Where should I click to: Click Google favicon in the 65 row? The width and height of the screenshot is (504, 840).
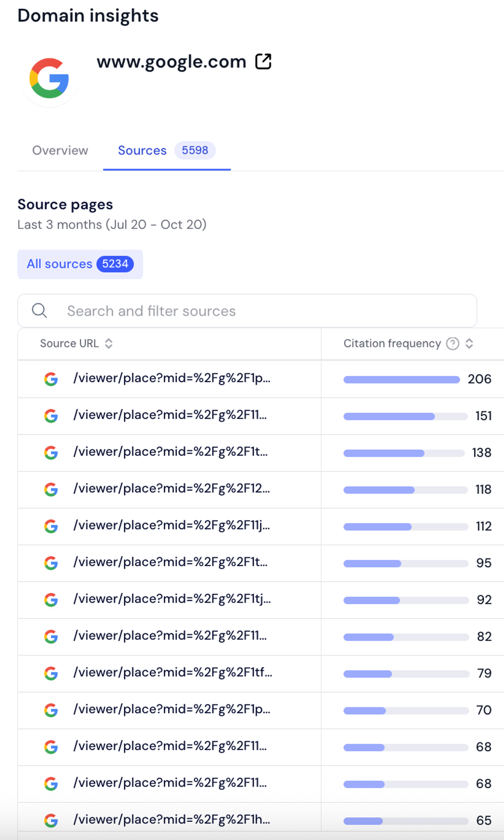point(51,820)
